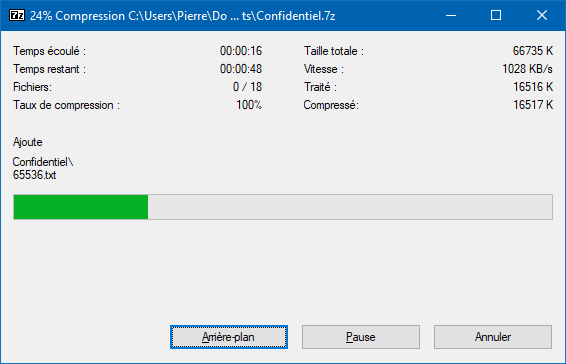Close the compression dialog
Image resolution: width=566 pixels, height=364 pixels.
[542, 16]
